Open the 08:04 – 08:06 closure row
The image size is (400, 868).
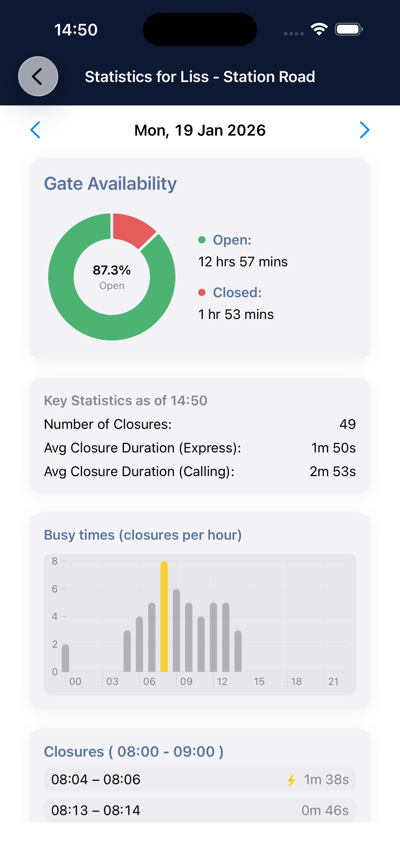[200, 779]
